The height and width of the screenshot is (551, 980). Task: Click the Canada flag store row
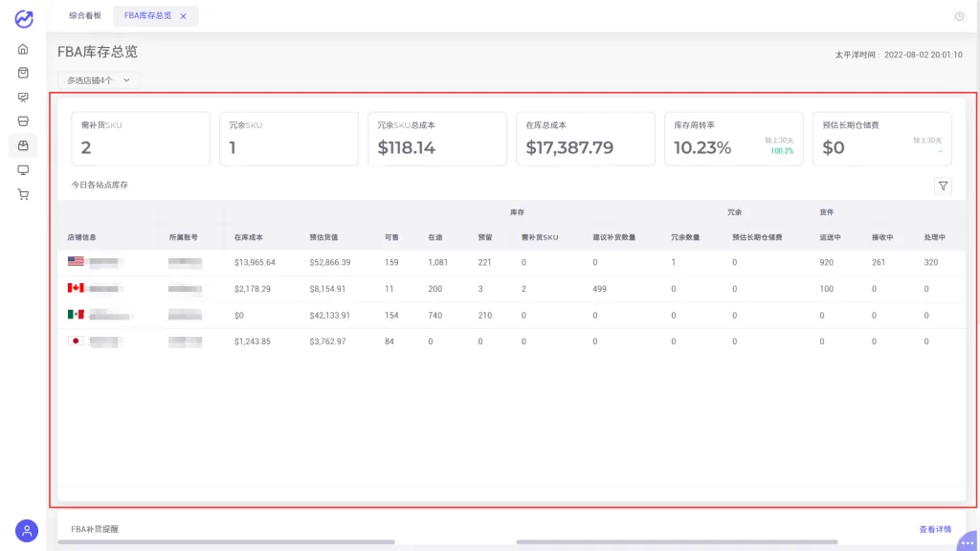511,289
